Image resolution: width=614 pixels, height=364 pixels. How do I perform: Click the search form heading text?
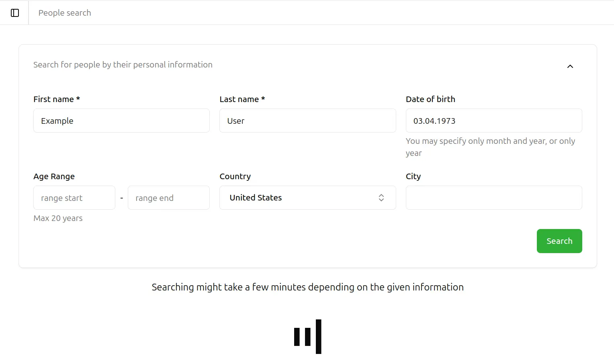pyautogui.click(x=123, y=65)
